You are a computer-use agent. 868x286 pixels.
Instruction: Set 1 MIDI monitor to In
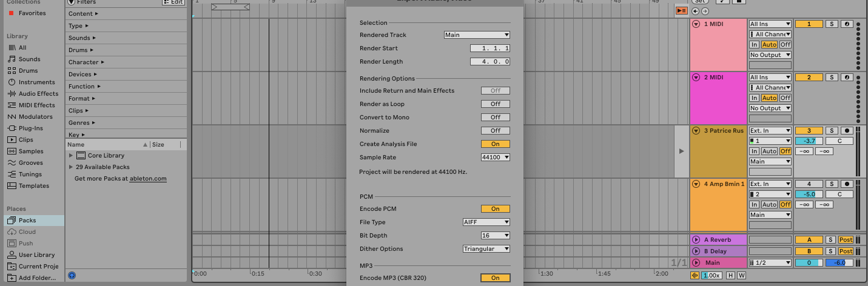coord(754,44)
